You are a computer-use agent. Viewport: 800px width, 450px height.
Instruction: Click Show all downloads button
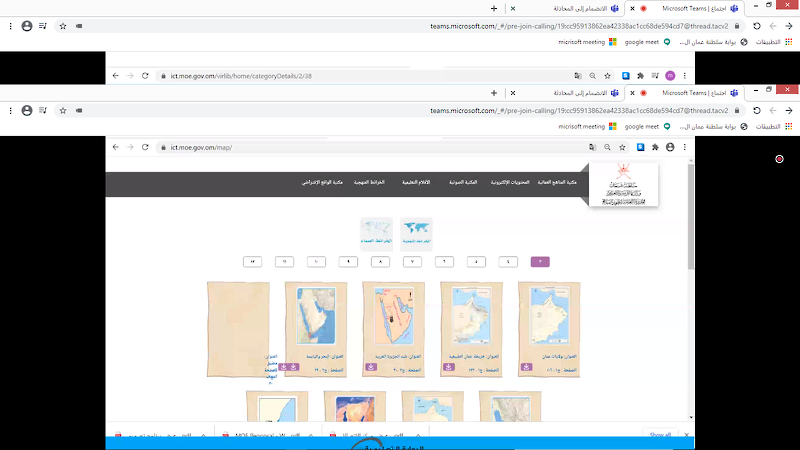coord(660,435)
